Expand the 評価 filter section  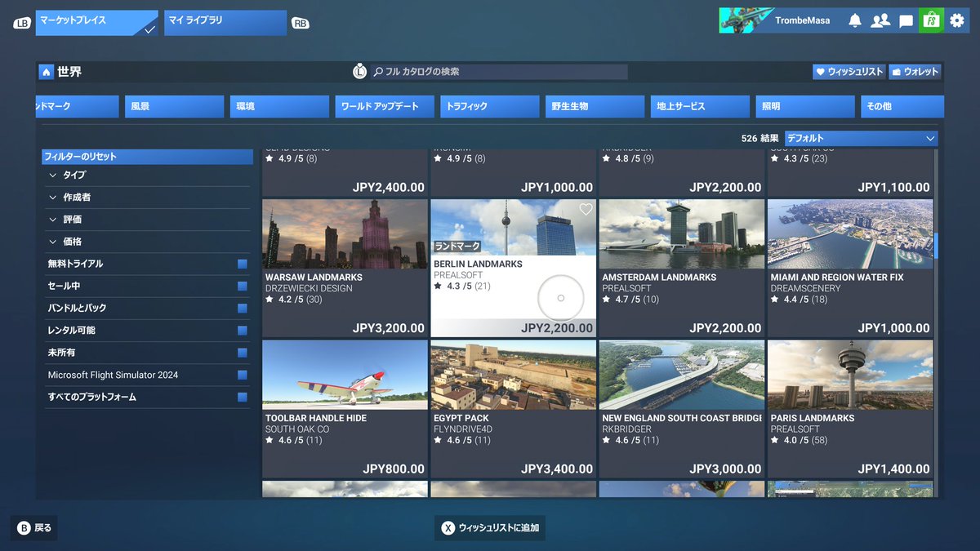pos(148,220)
